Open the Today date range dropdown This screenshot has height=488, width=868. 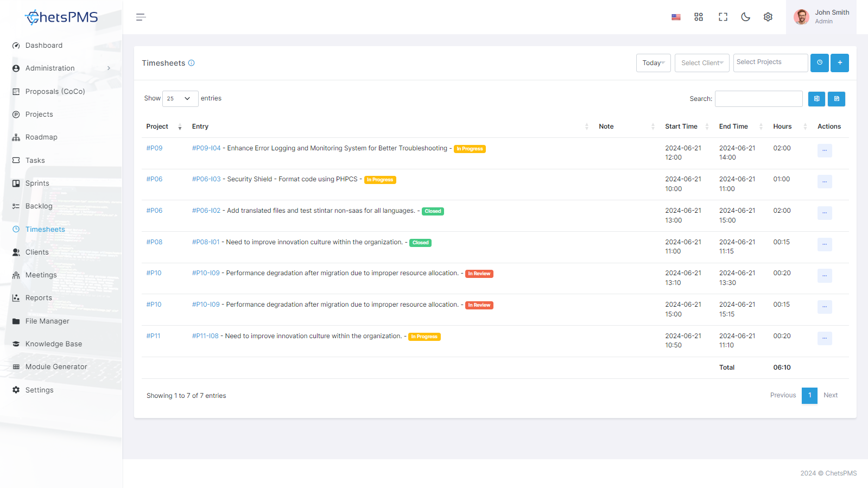click(654, 63)
